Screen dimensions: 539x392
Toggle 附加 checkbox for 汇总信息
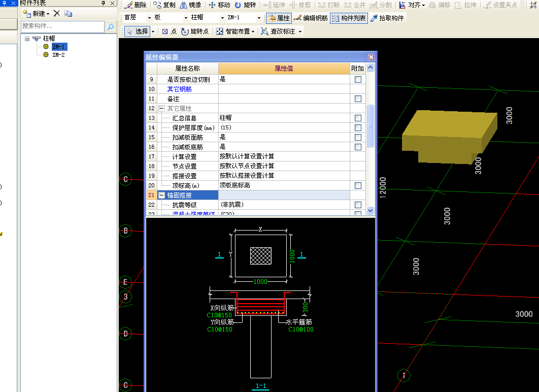[358, 118]
